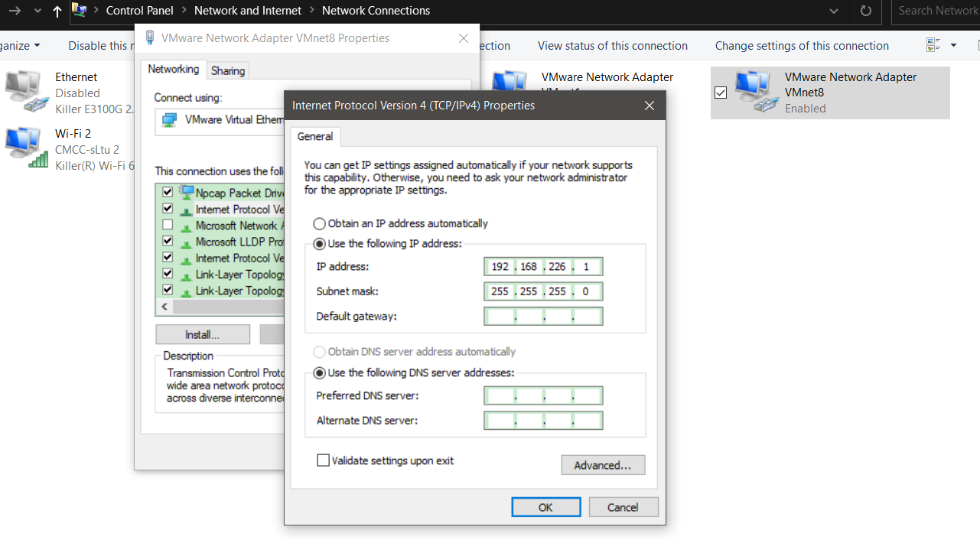Click the VMware Virtual Ethernet adapter icon

point(169,120)
